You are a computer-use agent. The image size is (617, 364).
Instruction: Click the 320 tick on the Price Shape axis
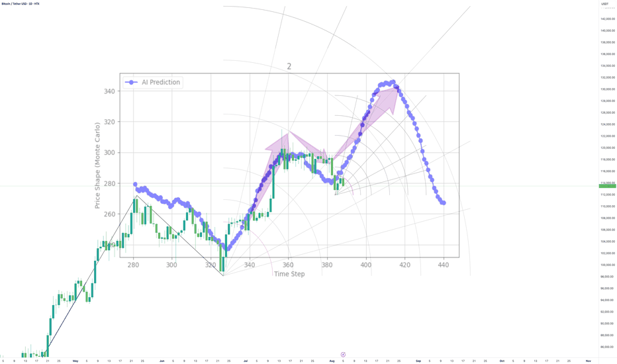(109, 122)
